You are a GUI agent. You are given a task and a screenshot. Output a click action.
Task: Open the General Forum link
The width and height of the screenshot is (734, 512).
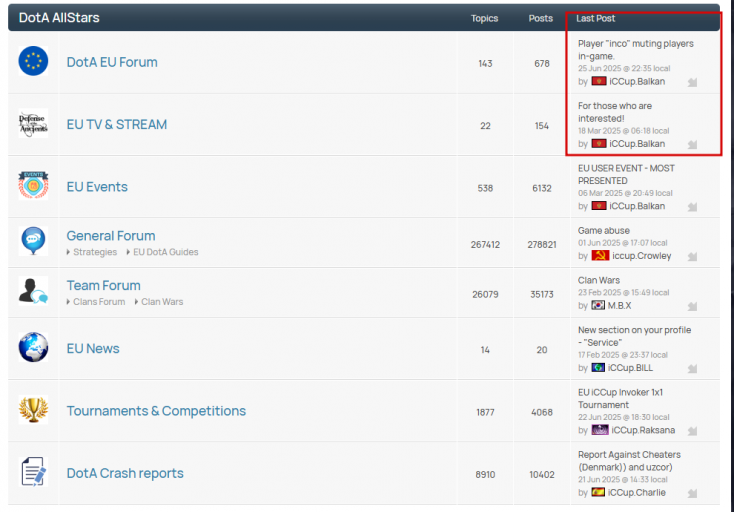(x=111, y=235)
